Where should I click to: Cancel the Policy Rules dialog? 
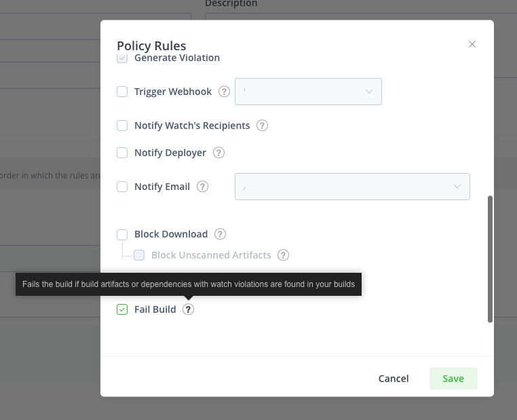[x=394, y=379]
